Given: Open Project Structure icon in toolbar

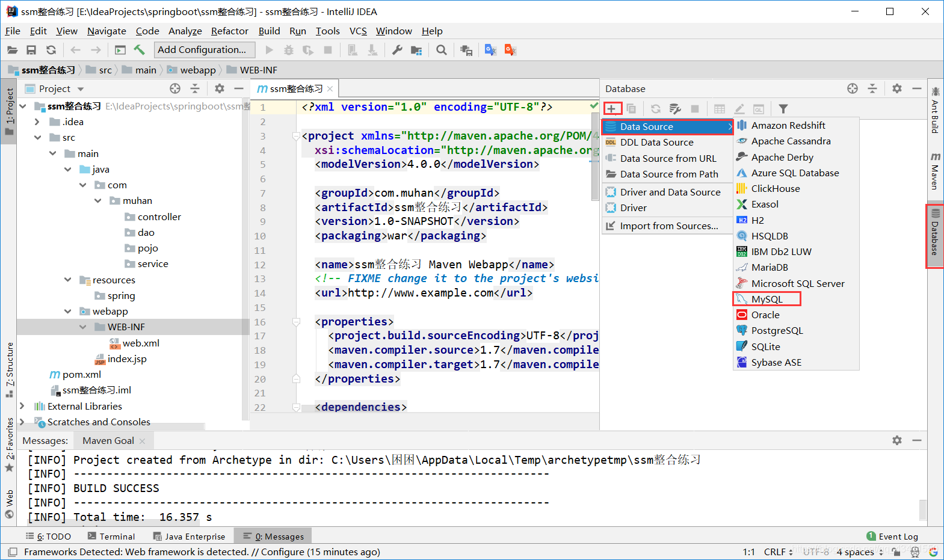Looking at the screenshot, I should [416, 50].
